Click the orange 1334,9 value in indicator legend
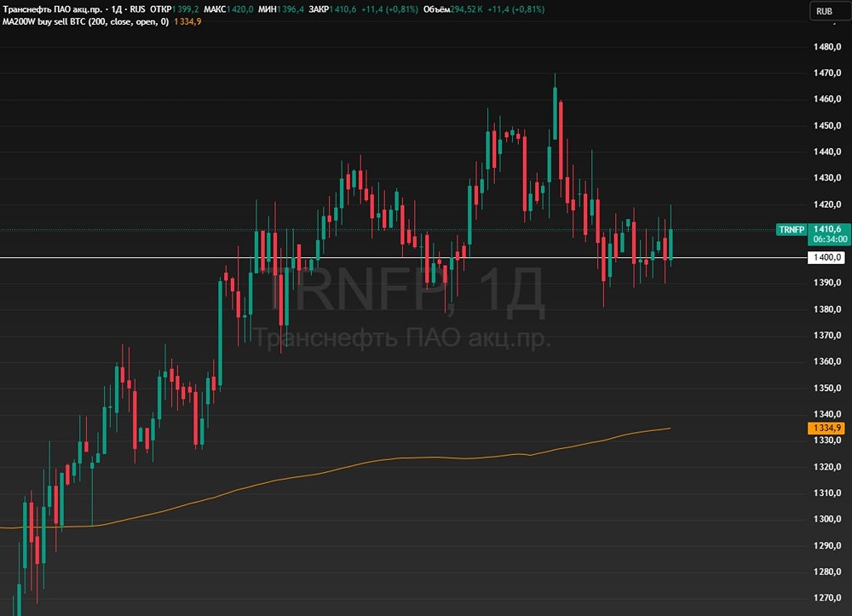 tap(187, 22)
